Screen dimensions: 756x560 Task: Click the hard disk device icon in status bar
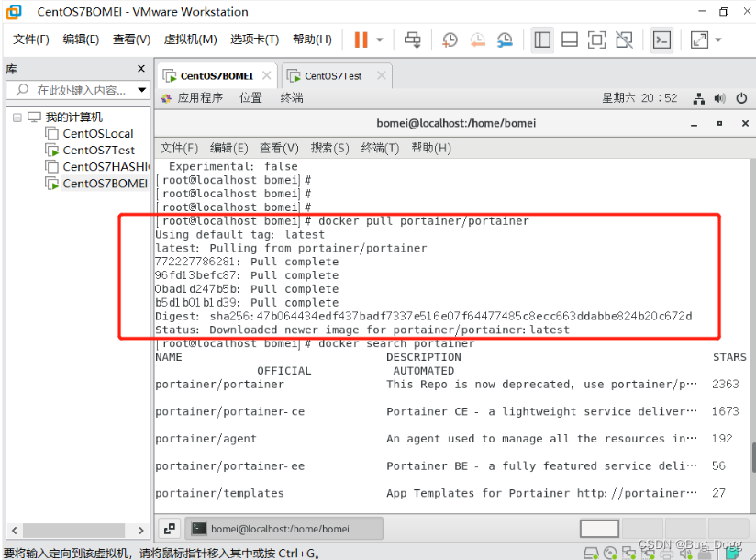[591, 554]
